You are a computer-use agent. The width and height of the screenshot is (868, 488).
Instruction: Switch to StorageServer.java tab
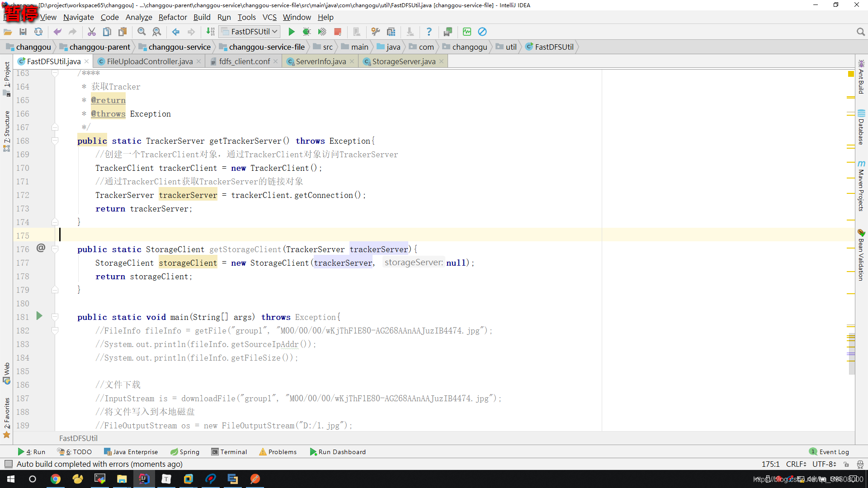pos(404,61)
